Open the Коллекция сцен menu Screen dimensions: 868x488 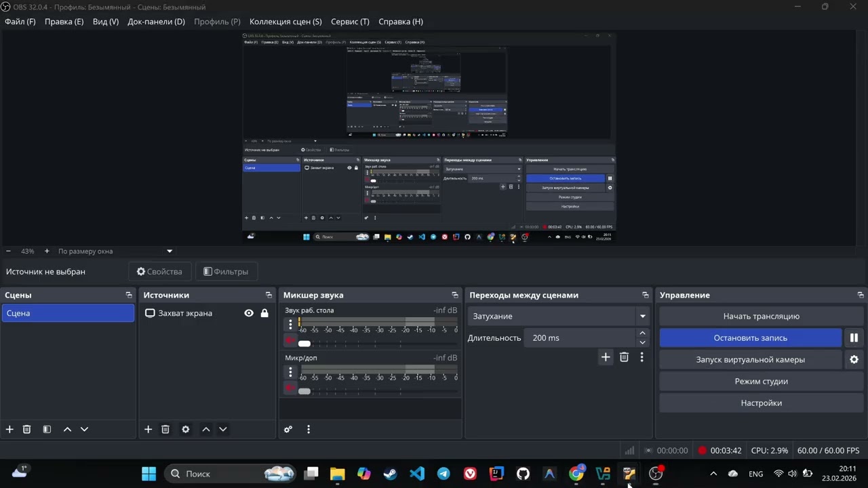[x=285, y=22]
